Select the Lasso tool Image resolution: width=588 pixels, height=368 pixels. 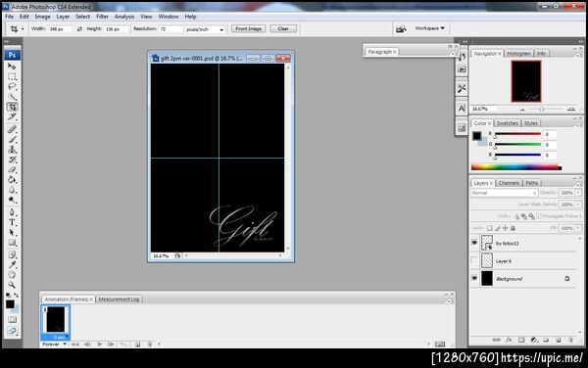click(x=12, y=87)
